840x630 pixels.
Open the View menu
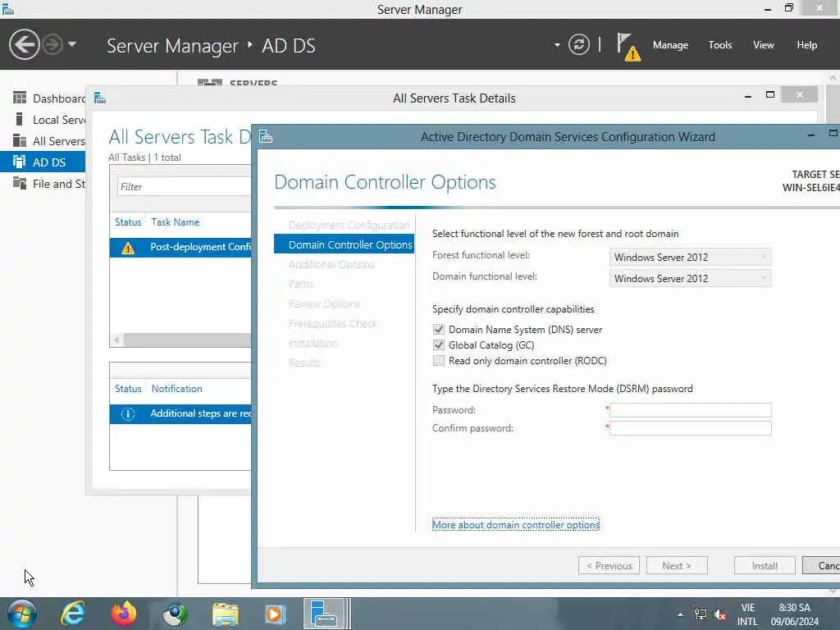tap(763, 45)
